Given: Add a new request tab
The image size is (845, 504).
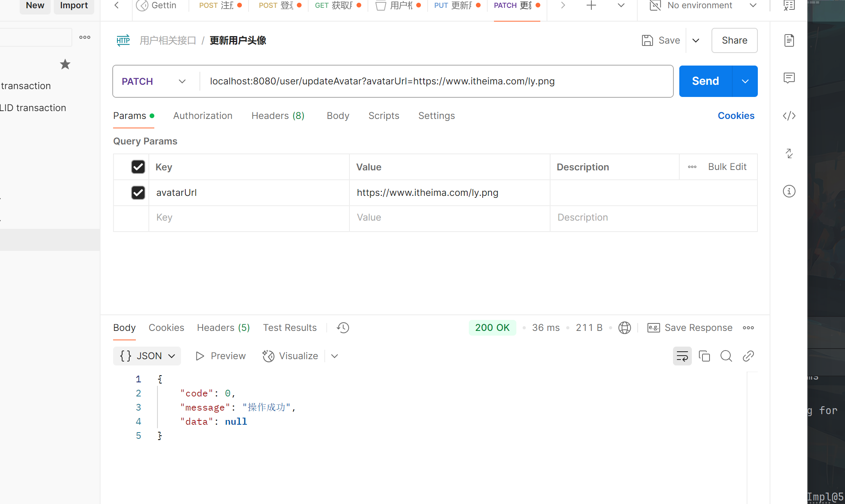Looking at the screenshot, I should pyautogui.click(x=591, y=5).
